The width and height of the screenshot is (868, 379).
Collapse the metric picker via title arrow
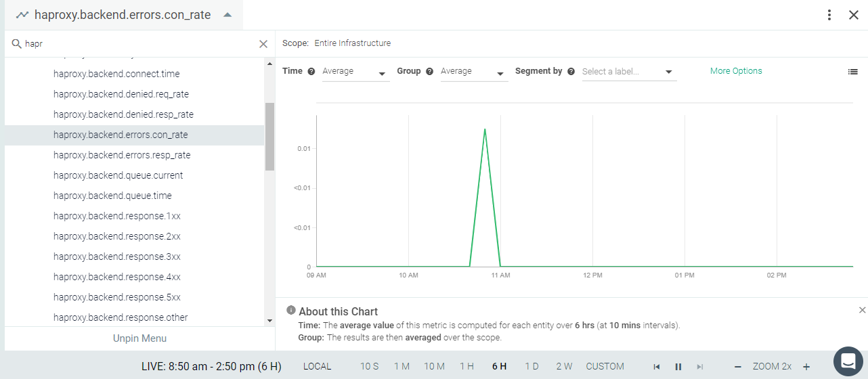(x=228, y=15)
